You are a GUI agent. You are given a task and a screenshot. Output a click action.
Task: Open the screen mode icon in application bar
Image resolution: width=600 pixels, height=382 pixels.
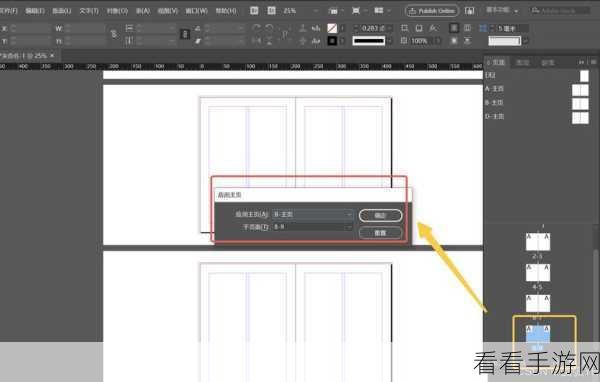356,11
